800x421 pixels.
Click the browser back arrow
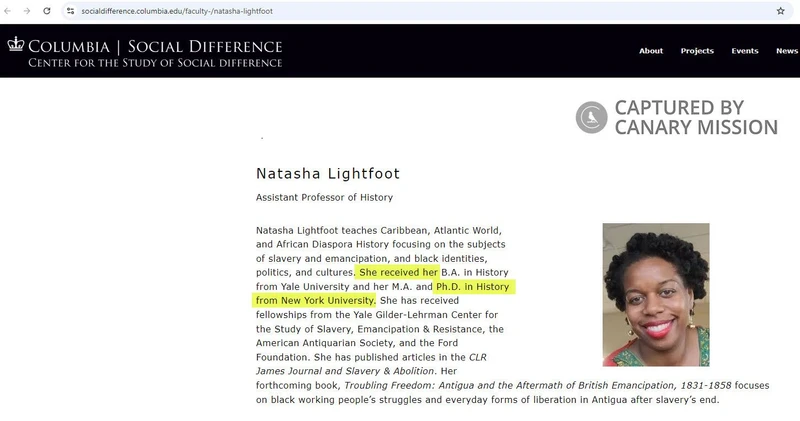[7, 11]
